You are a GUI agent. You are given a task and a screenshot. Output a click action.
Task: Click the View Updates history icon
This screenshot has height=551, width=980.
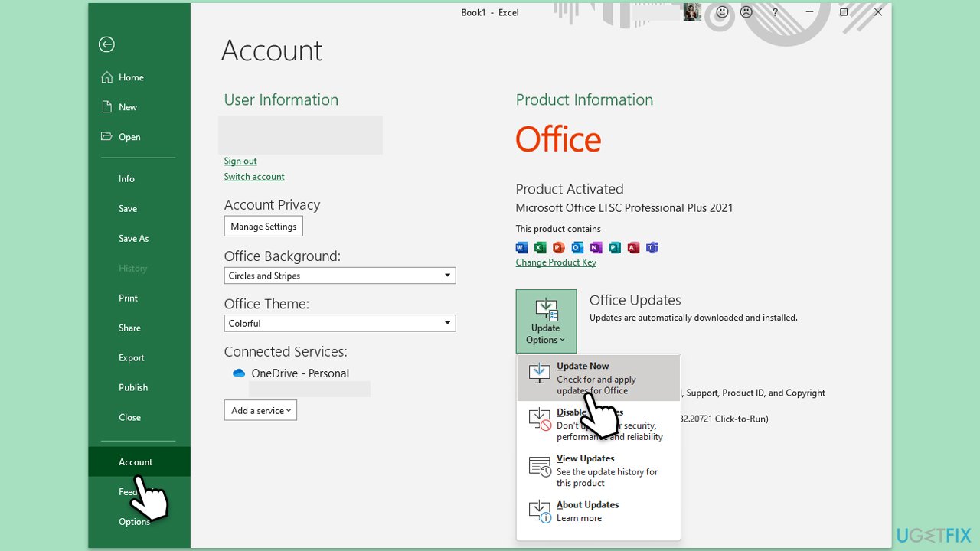point(540,466)
